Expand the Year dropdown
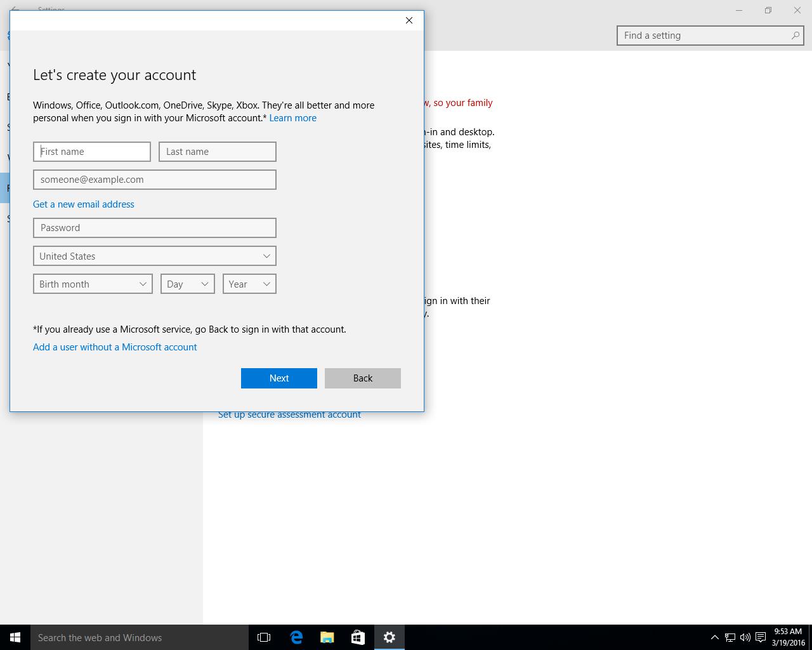The width and height of the screenshot is (812, 650). [249, 284]
